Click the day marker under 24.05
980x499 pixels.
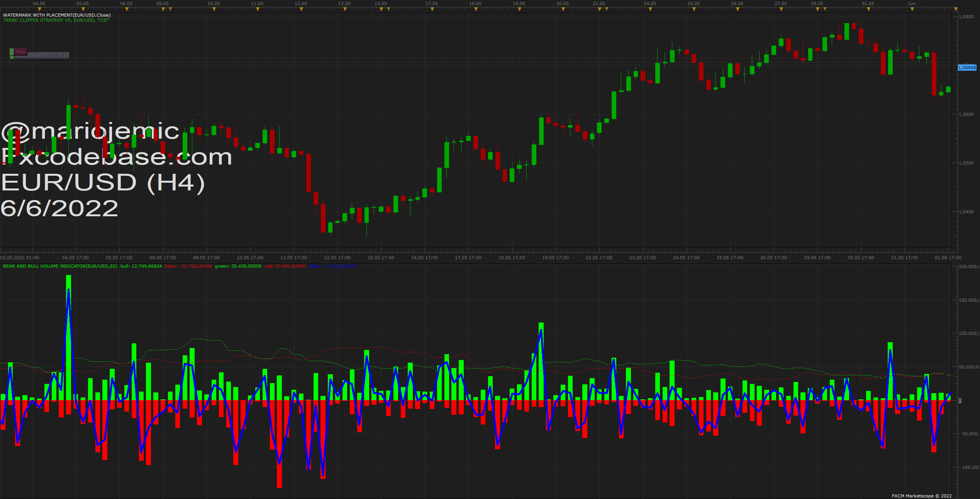coord(650,9)
